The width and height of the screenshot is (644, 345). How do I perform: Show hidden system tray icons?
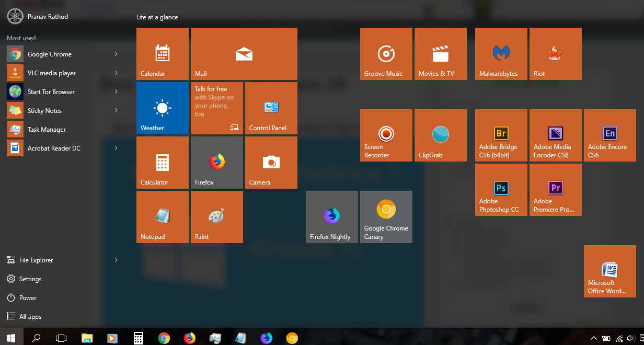tap(594, 338)
